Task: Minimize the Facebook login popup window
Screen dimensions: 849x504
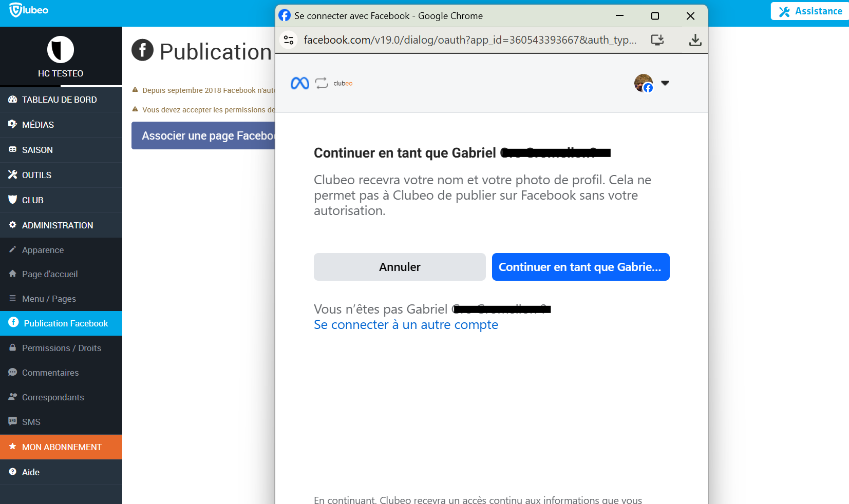Action: (619, 16)
